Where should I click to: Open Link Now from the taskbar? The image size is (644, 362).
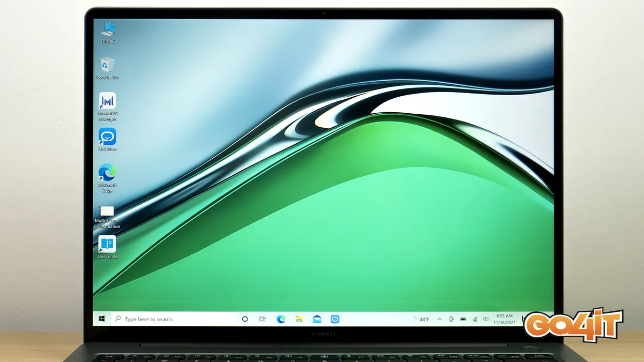(335, 319)
